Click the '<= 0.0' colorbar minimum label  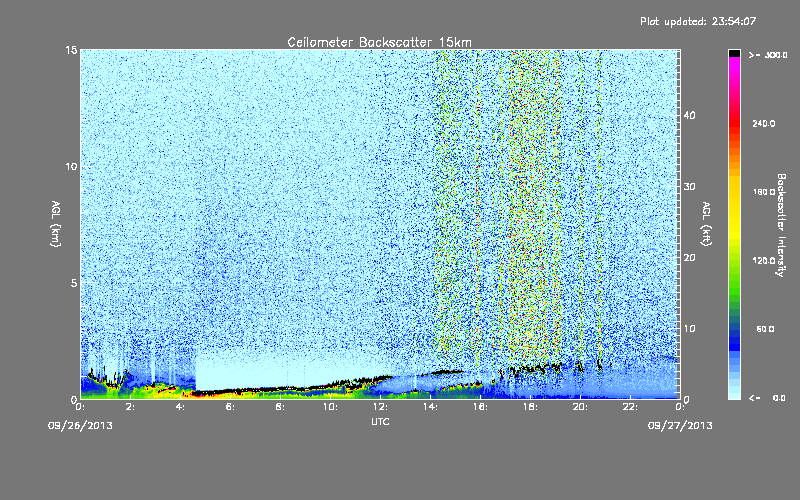coord(767,398)
